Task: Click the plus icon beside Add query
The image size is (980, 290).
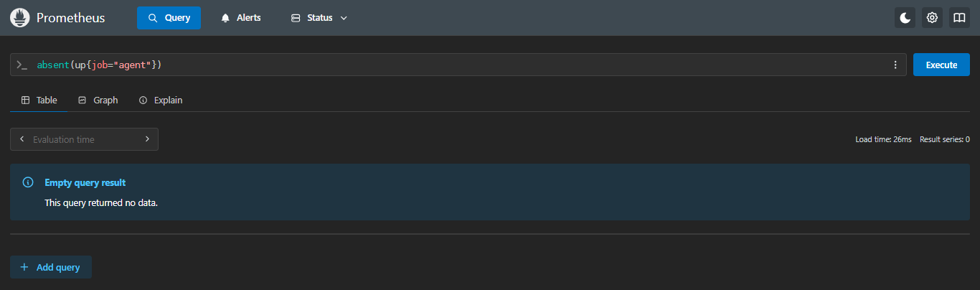Action: pos(24,267)
